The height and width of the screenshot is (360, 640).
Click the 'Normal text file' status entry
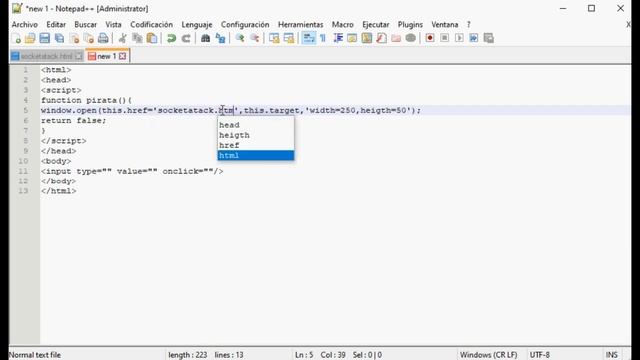[x=35, y=355]
